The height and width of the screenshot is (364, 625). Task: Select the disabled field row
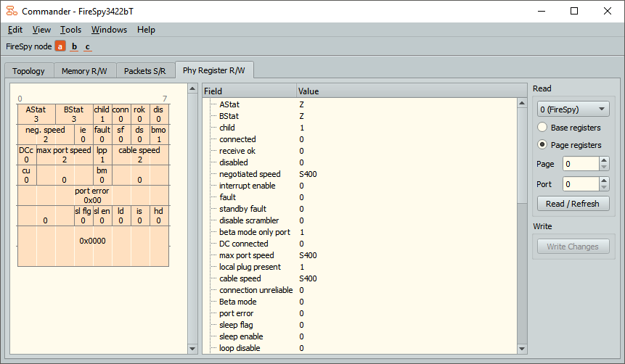point(360,162)
